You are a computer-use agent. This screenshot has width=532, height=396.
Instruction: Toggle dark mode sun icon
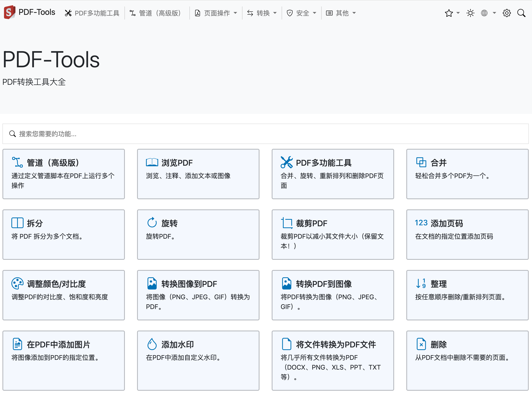470,13
